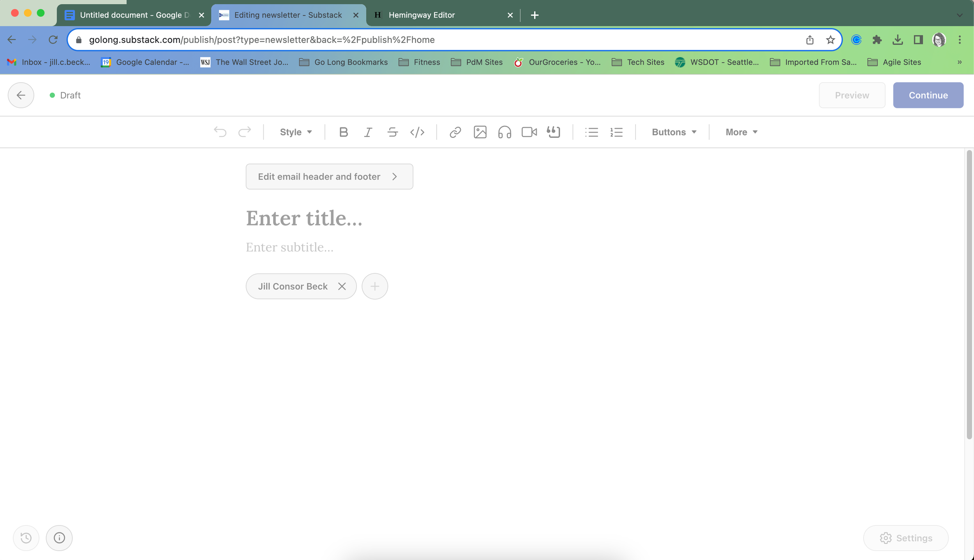Viewport: 974px width, 560px height.
Task: Add an image to the post
Action: coord(480,132)
